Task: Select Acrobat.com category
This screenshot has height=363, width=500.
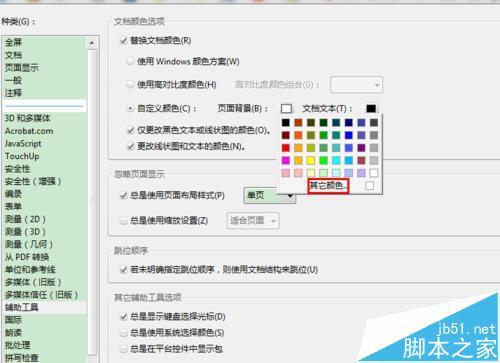Action: coord(44,131)
